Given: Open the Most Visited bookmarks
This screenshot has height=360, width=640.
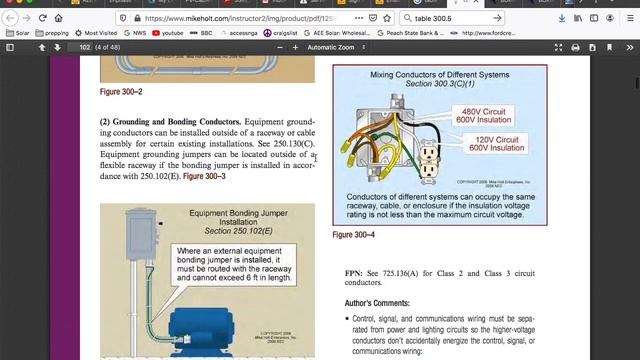Looking at the screenshot, I should (96, 33).
